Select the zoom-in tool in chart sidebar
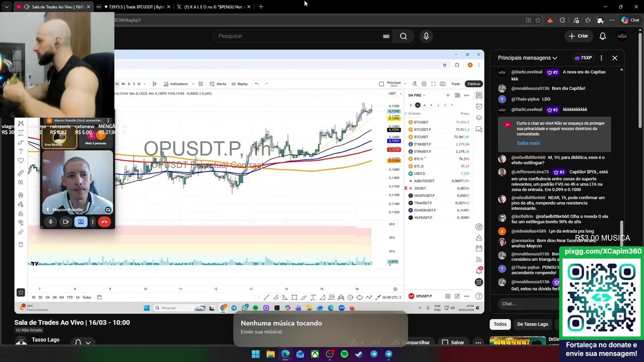 [21, 183]
